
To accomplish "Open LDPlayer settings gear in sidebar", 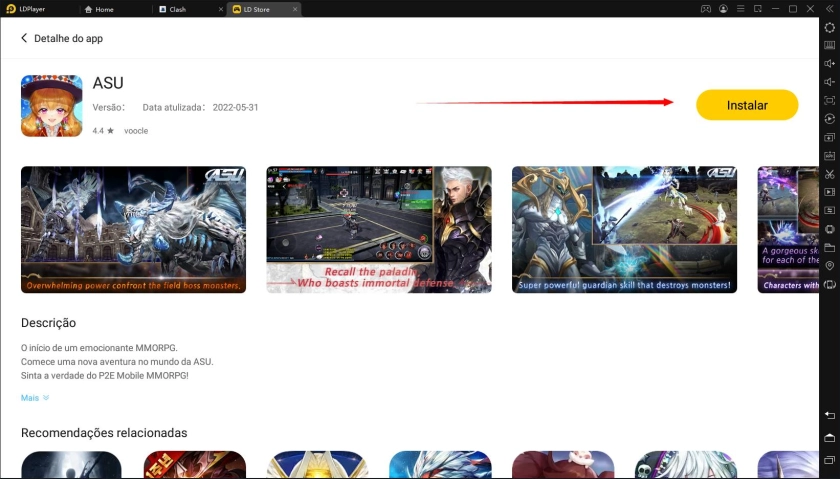I will coord(829,27).
